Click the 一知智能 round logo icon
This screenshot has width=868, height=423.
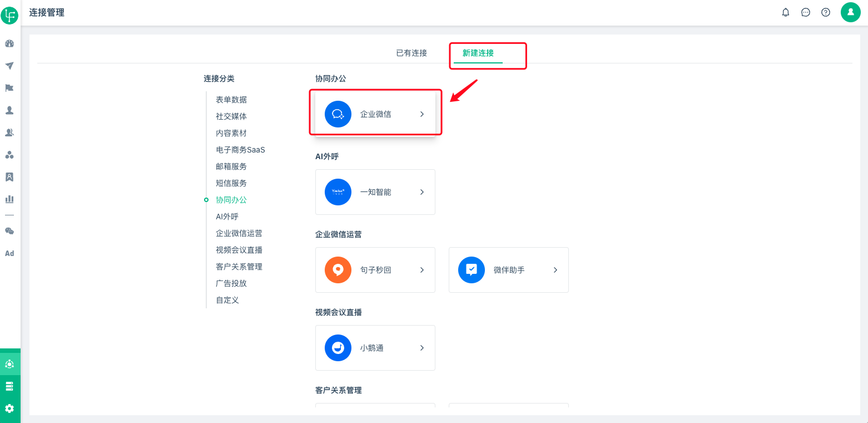click(x=338, y=192)
